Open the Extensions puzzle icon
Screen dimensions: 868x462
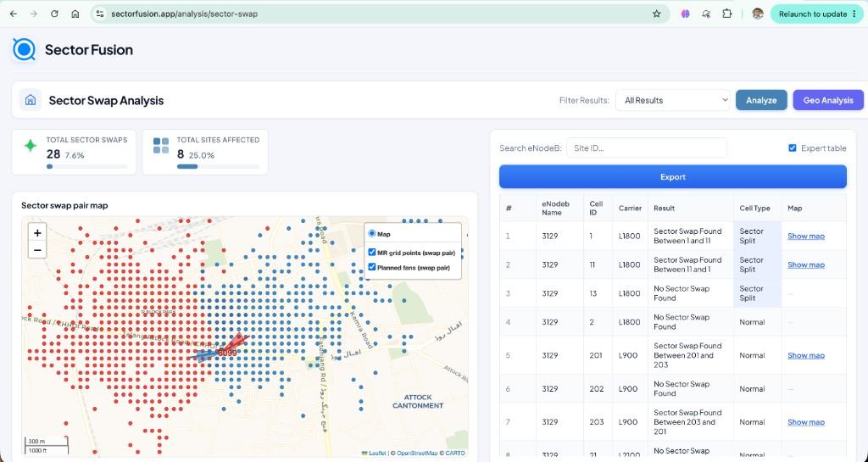(726, 14)
